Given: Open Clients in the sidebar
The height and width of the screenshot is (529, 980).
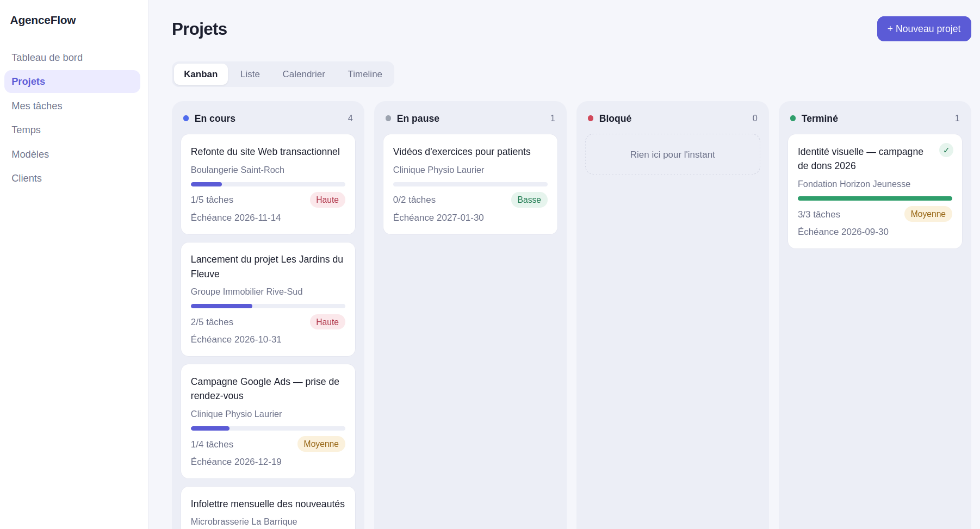Looking at the screenshot, I should tap(72, 178).
